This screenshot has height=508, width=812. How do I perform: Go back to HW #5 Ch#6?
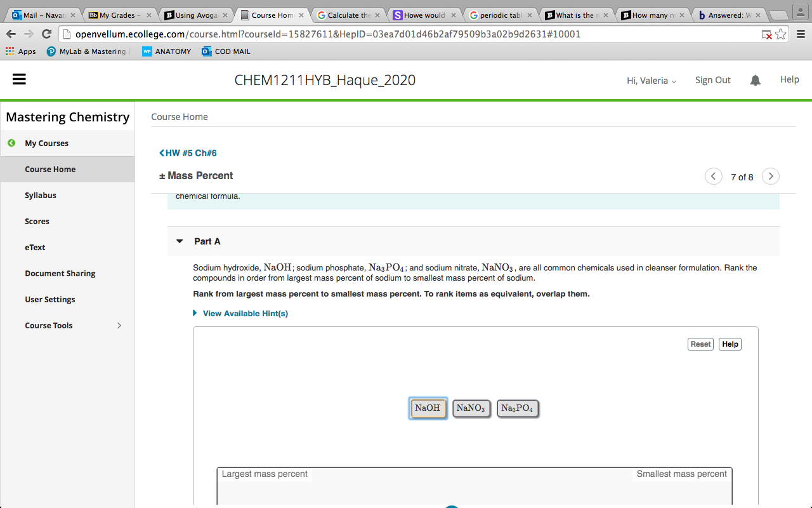point(188,153)
